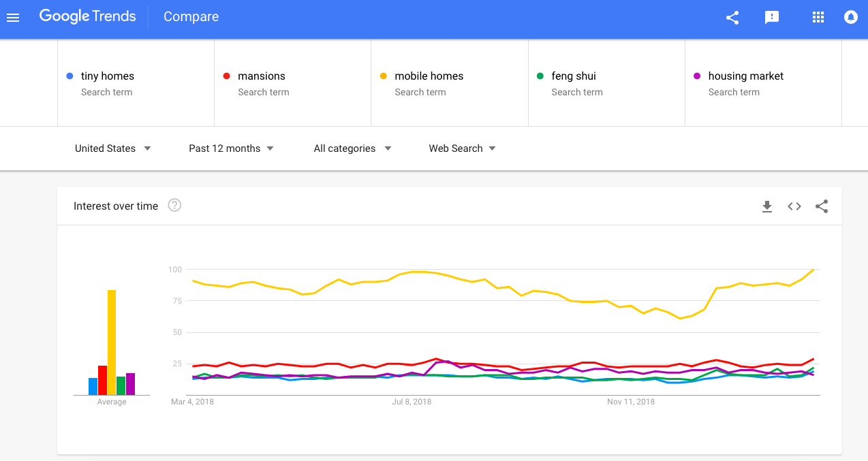Image resolution: width=868 pixels, height=461 pixels.
Task: Open the Google apps grid
Action: coord(818,17)
